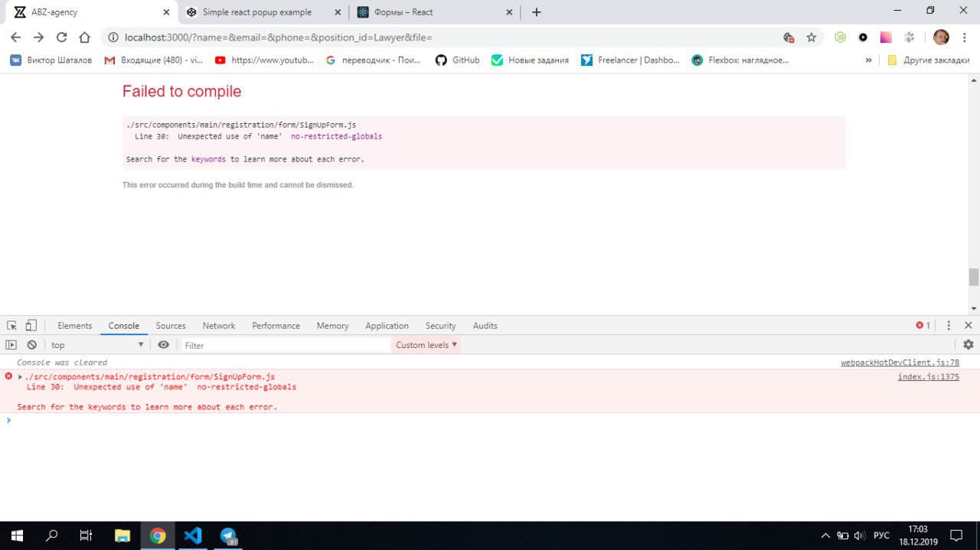Bookmark this page with the star icon
Image resolution: width=980 pixels, height=550 pixels.
(812, 37)
